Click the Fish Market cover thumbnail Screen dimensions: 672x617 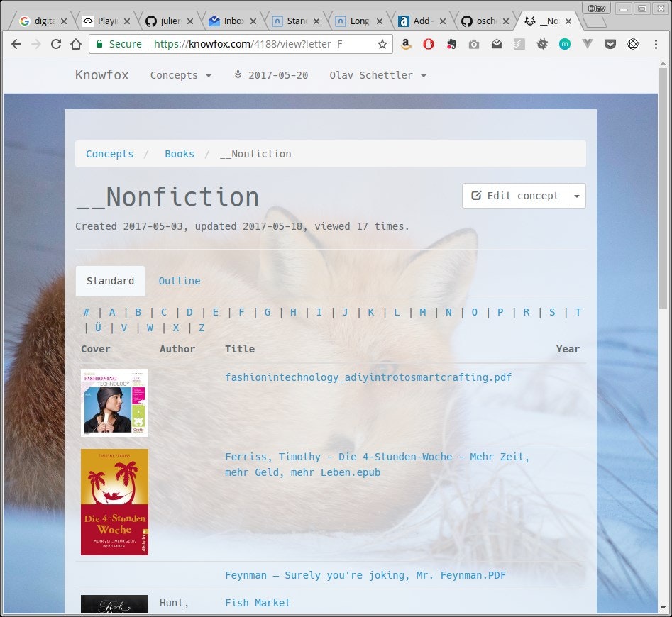[114, 604]
